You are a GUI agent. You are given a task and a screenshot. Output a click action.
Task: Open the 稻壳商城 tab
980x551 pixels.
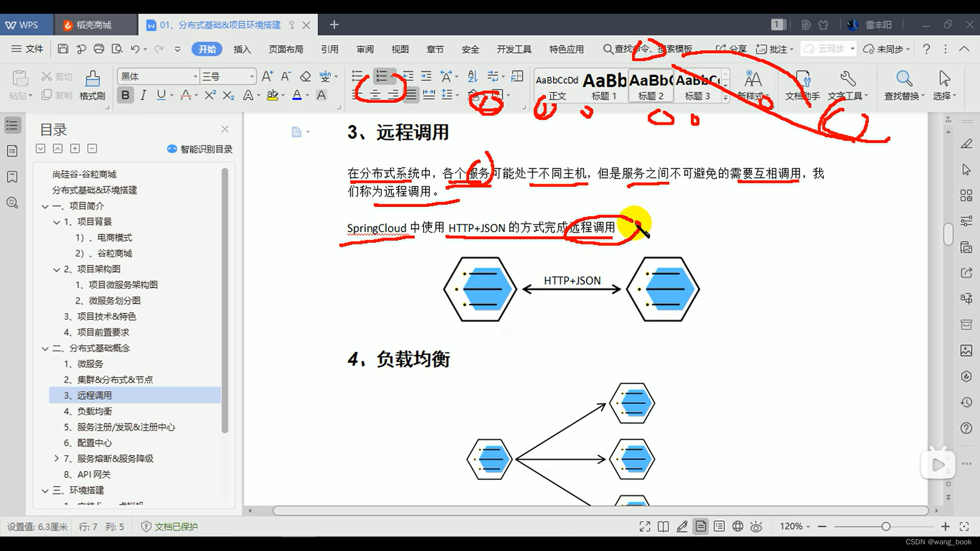coord(94,24)
